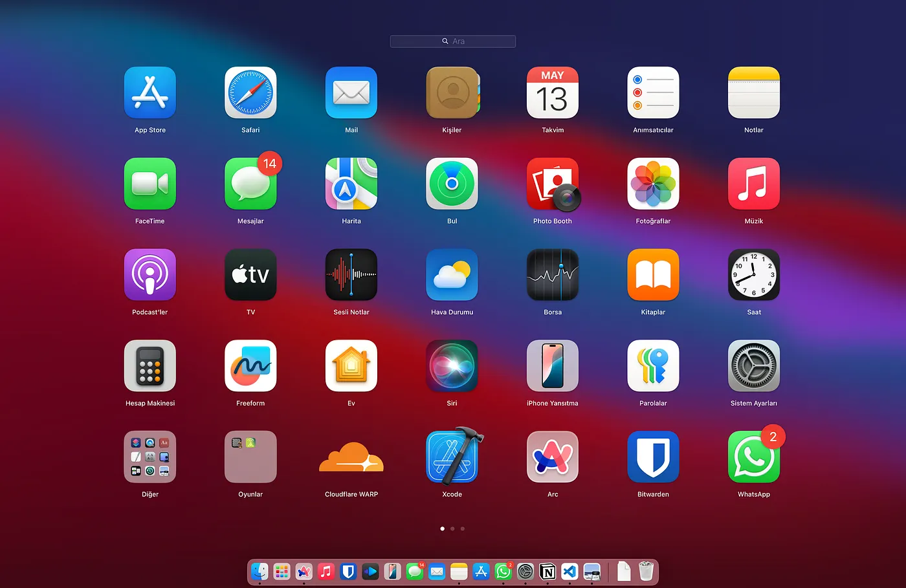Open the Freeform app
906x588 pixels.
point(250,366)
